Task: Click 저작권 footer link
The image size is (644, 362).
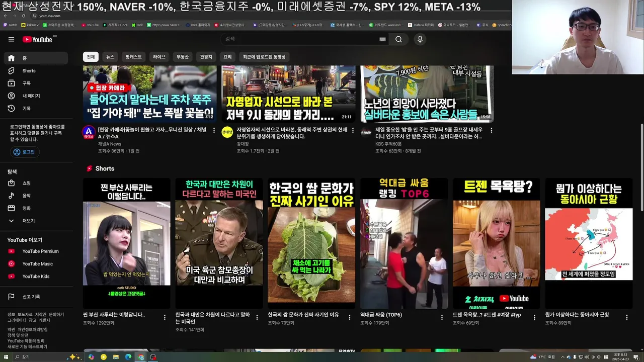Action: pyautogui.click(x=41, y=314)
